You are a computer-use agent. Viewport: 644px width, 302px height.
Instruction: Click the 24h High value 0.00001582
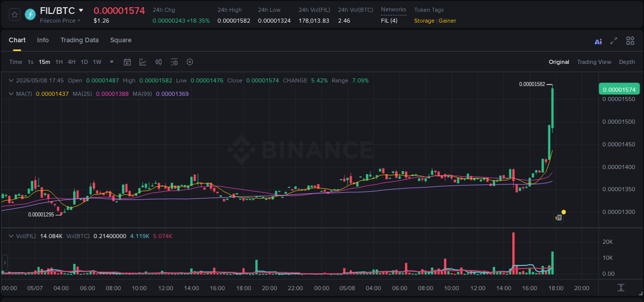(x=234, y=21)
